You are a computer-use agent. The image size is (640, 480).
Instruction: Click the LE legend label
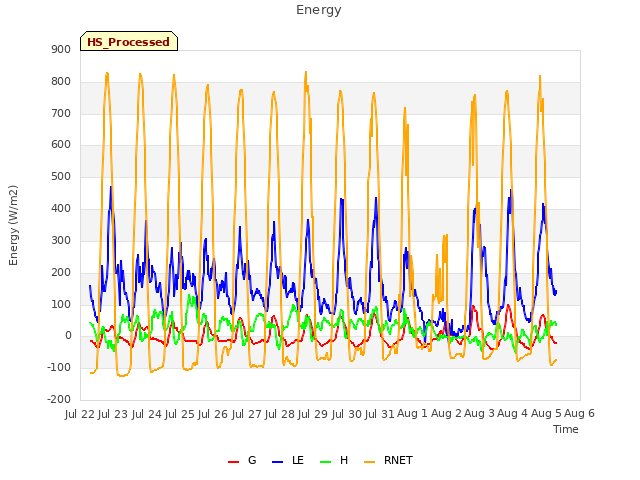pyautogui.click(x=298, y=460)
